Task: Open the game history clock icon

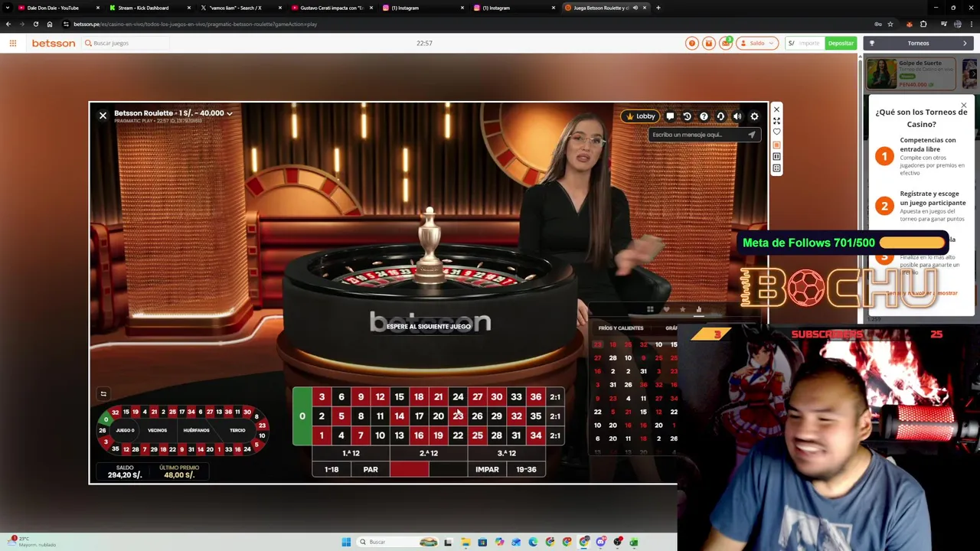Action: (687, 116)
